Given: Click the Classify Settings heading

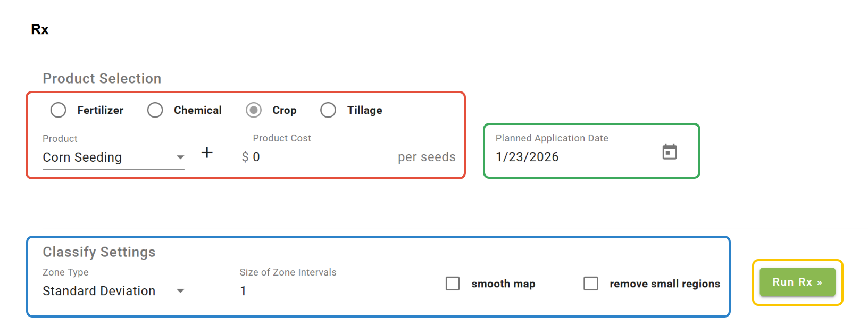Looking at the screenshot, I should (99, 252).
